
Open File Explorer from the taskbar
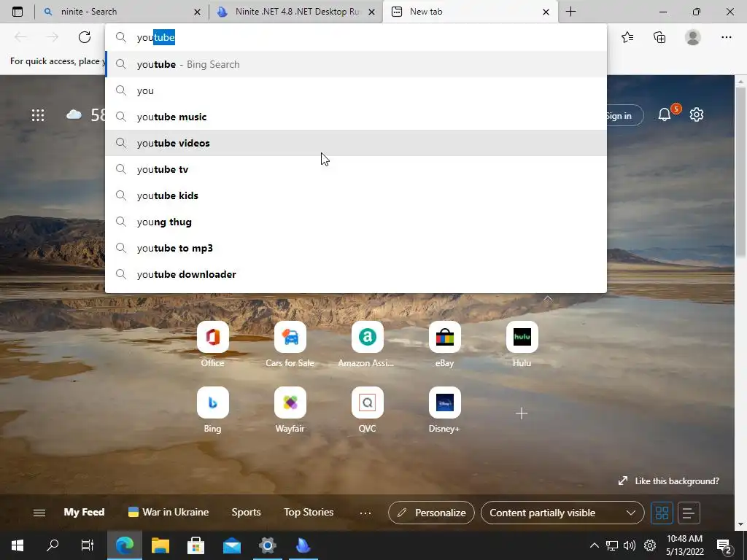coord(160,545)
